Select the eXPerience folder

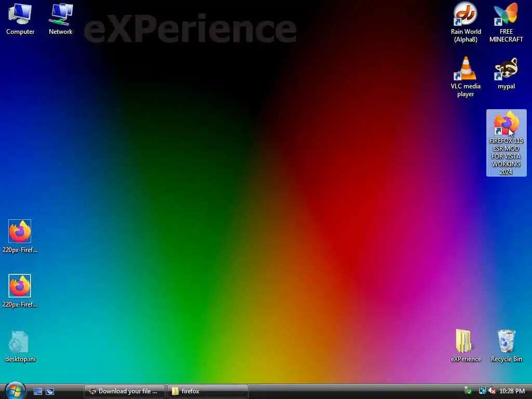click(466, 345)
